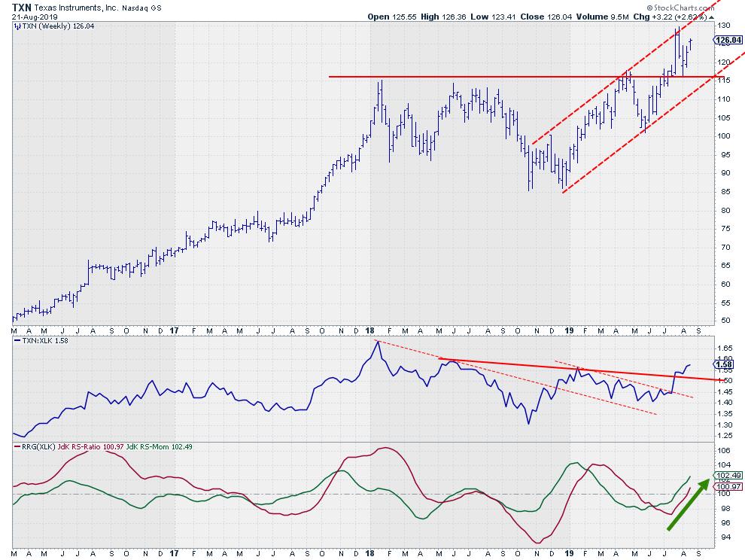This screenshot has height=560, width=745.
Task: Click the 1.25 level on the TXN:XLK axis
Action: (724, 436)
